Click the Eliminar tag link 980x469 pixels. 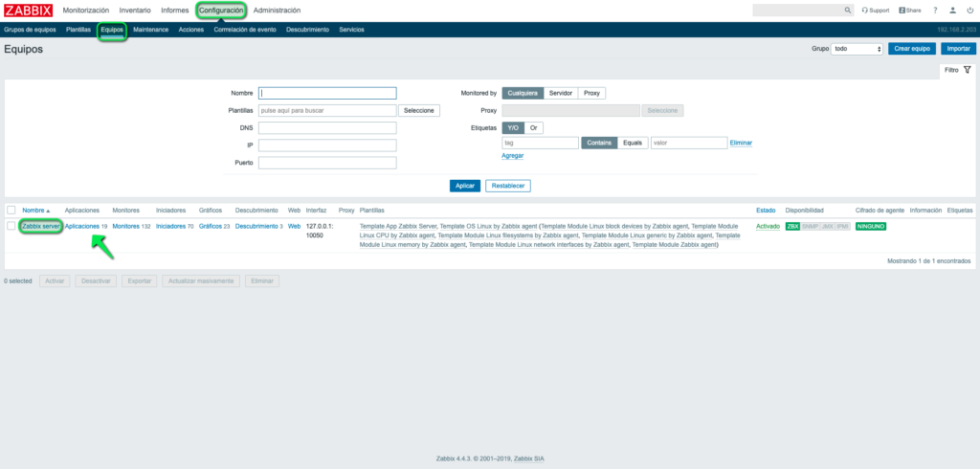click(x=741, y=143)
